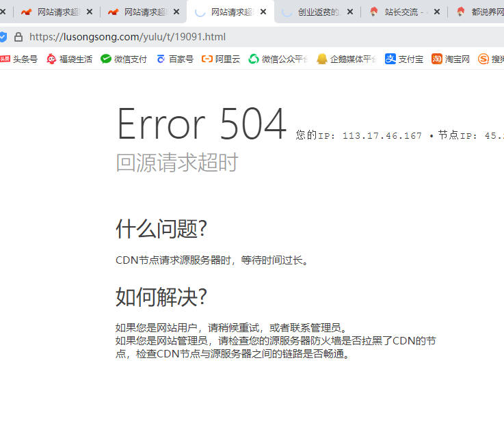The width and height of the screenshot is (504, 423).
Task: Open the 微信支付 bookmark
Action: (124, 59)
